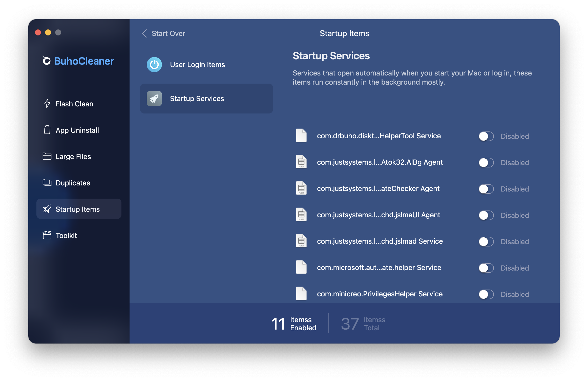This screenshot has height=381, width=588.
Task: Toggle on the com.microsoft helper Service switch
Action: 486,268
